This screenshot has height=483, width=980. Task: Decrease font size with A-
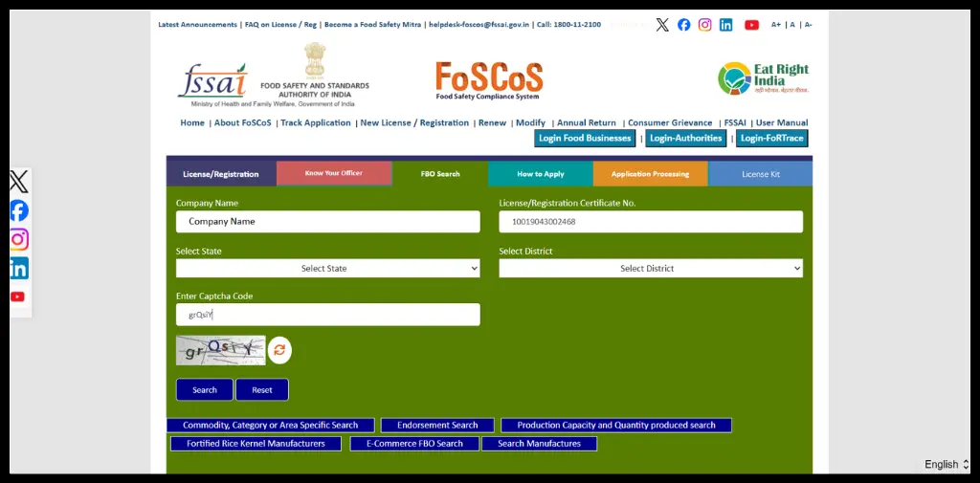click(808, 24)
